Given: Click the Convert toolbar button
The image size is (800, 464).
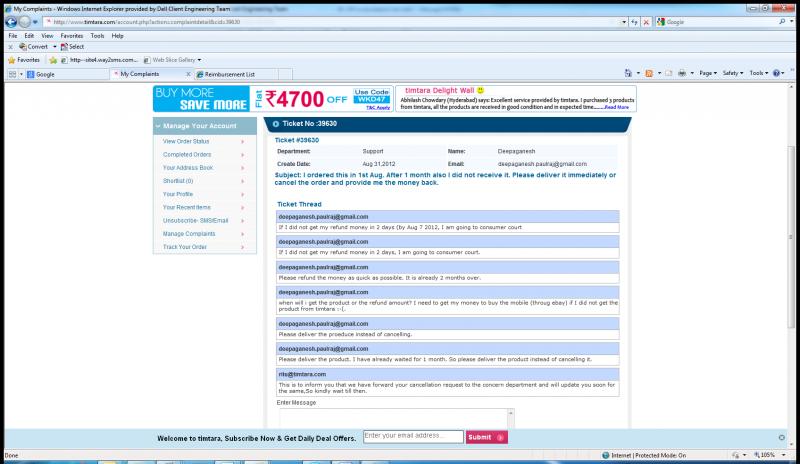Looking at the screenshot, I should pyautogui.click(x=34, y=46).
